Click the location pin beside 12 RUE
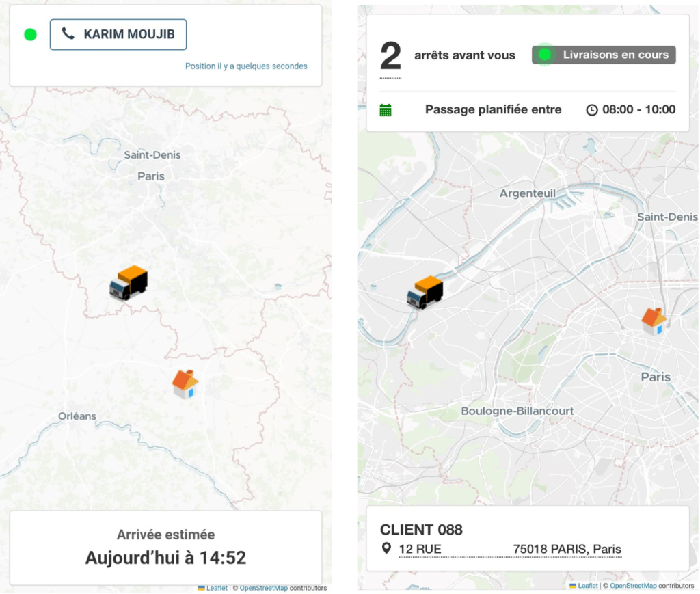Screen dimensions: 700x594 (386, 549)
